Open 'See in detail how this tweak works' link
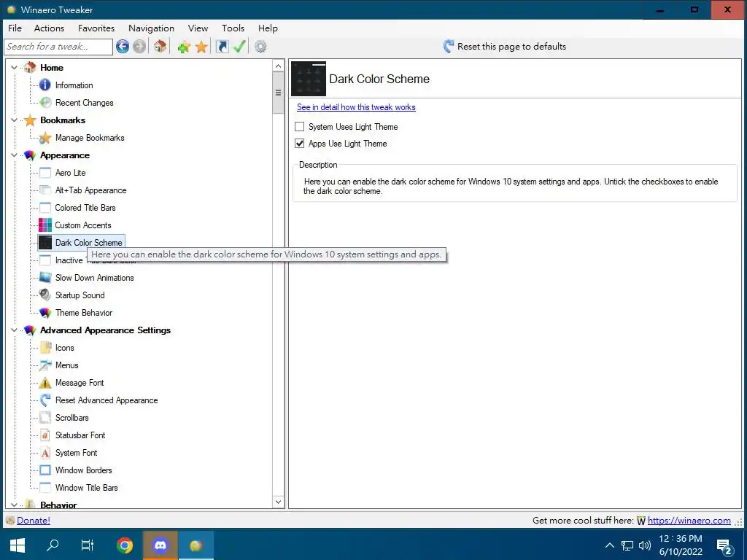 pyautogui.click(x=356, y=107)
